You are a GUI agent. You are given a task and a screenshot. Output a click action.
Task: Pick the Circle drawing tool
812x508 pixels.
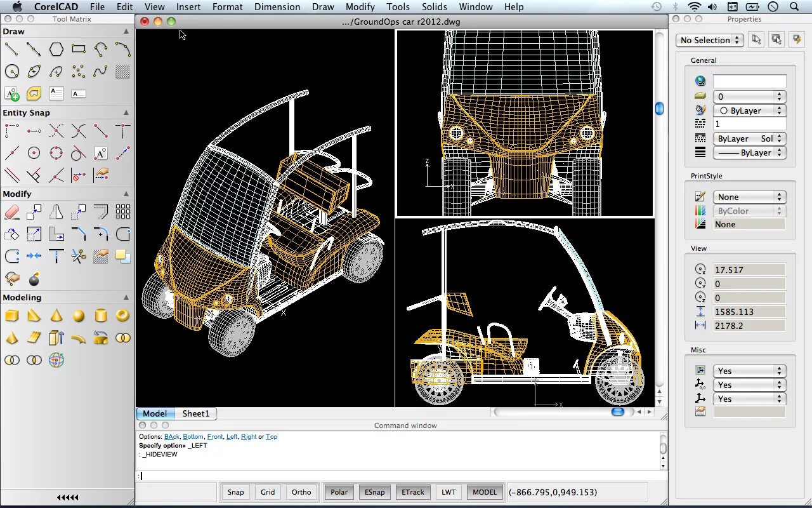[x=11, y=71]
